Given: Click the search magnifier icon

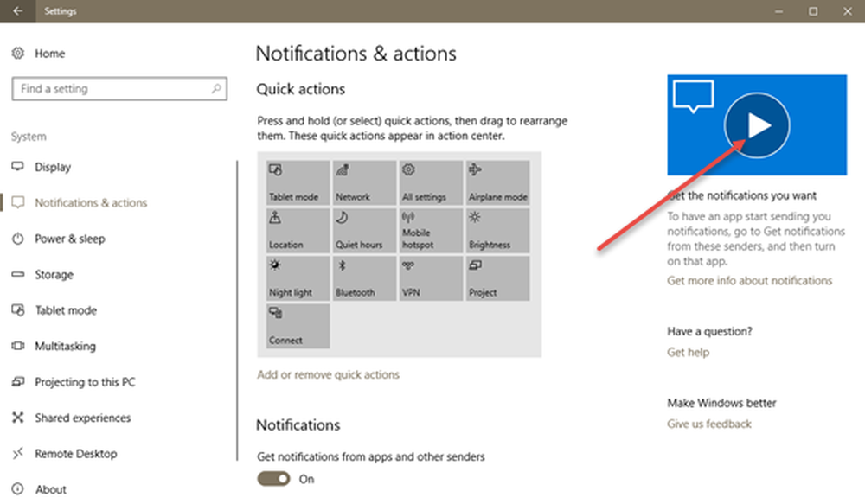Looking at the screenshot, I should [216, 88].
